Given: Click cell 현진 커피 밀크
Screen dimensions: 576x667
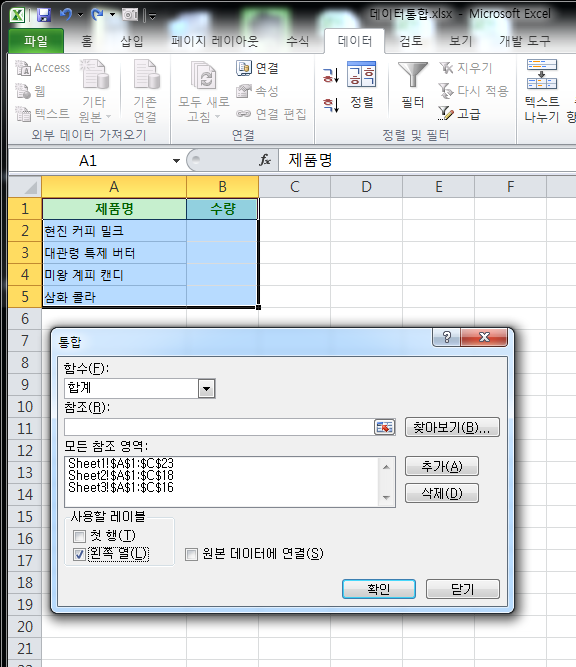Looking at the screenshot, I should (x=114, y=231).
